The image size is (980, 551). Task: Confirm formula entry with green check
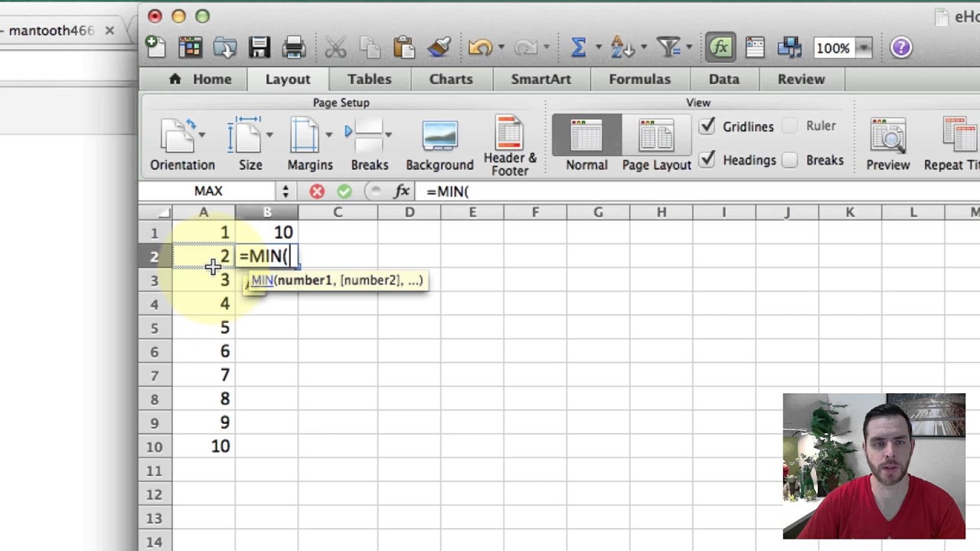[x=344, y=191]
